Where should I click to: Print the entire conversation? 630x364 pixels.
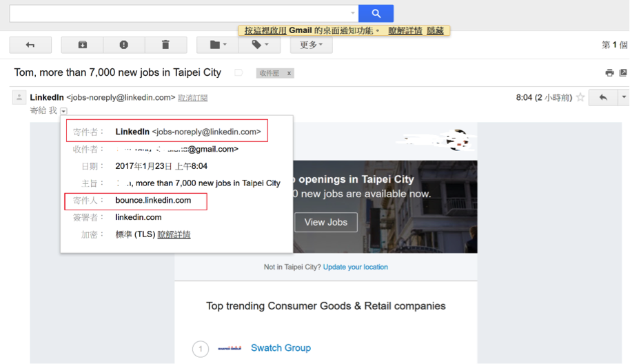tap(609, 72)
